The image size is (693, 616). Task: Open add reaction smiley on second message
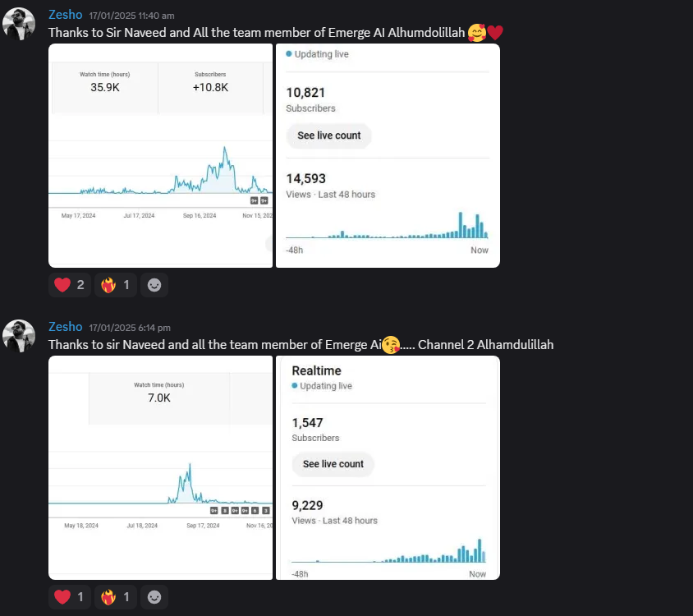click(154, 597)
